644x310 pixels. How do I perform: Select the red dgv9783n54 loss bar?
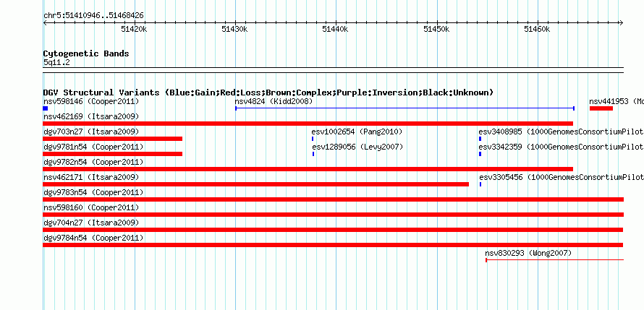334,199
